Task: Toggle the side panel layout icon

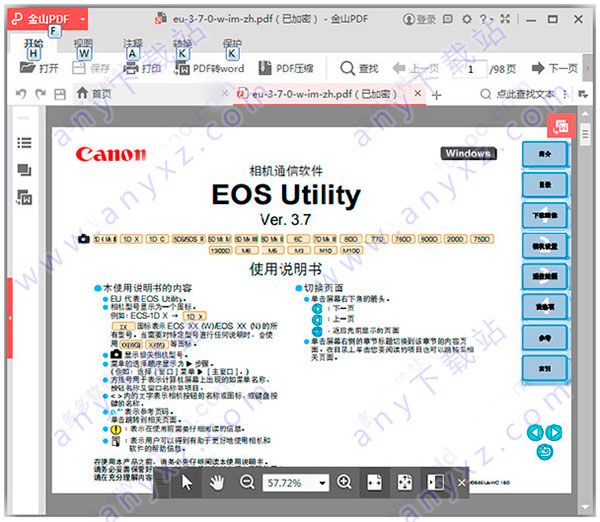Action: [x=435, y=483]
